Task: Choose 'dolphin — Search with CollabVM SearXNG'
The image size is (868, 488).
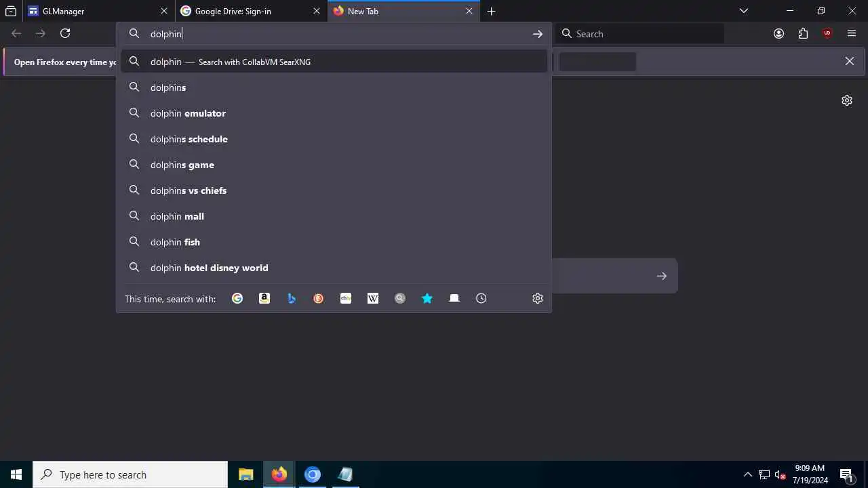Action: pyautogui.click(x=334, y=62)
